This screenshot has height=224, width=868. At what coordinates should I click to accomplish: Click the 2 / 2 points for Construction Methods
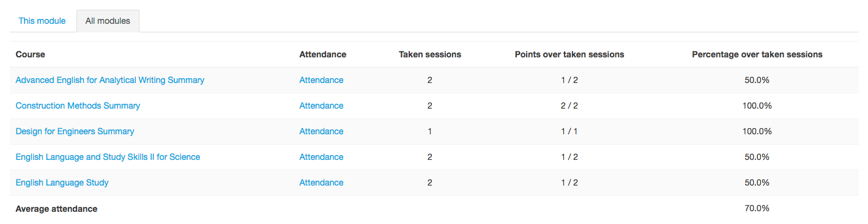(x=569, y=106)
